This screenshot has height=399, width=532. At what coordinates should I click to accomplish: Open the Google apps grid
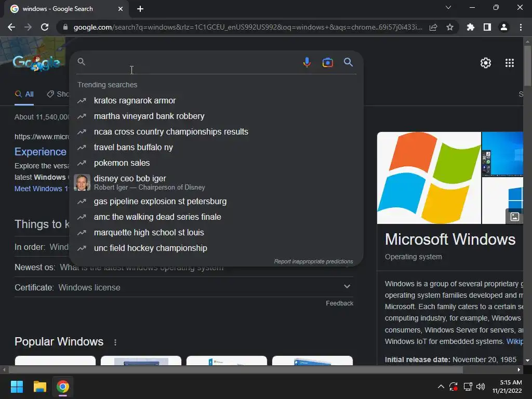click(510, 63)
